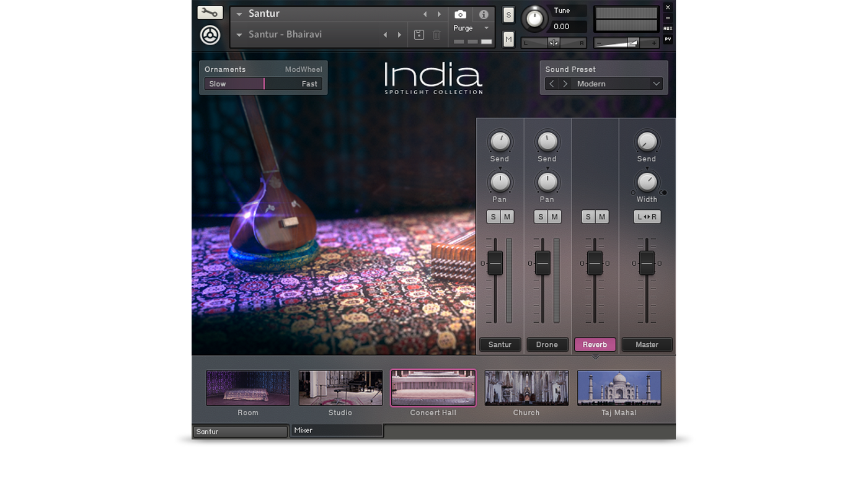The image size is (868, 498).
Task: Open the Sound Preset Modern dropdown
Action: 618,84
